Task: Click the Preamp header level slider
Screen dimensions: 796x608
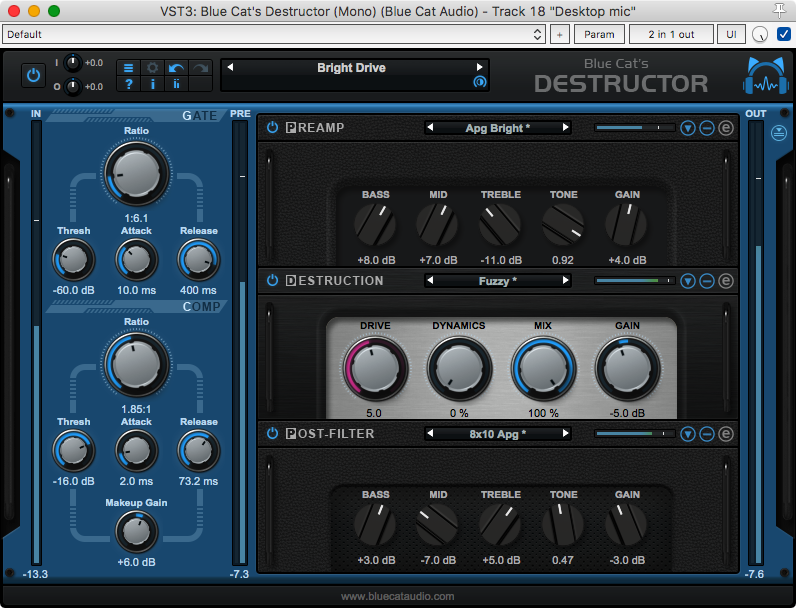Action: [635, 128]
